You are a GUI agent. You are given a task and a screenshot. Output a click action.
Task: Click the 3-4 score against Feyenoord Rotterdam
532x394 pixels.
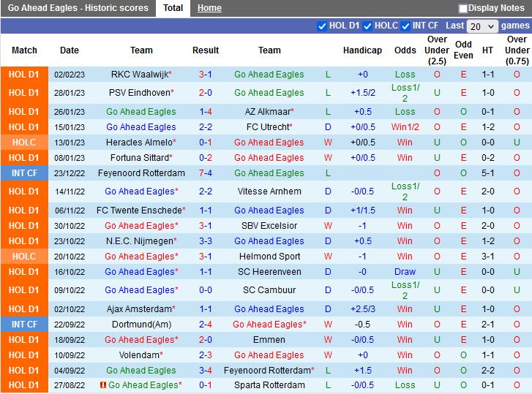205,371
